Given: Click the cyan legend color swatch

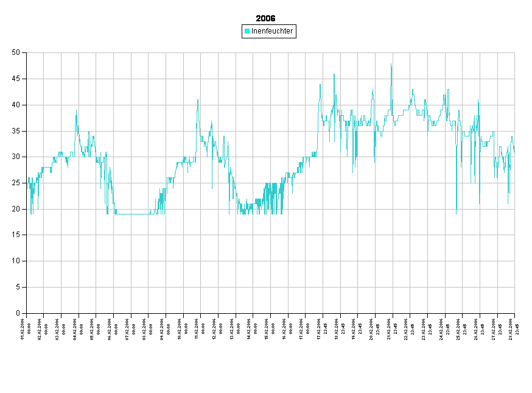Looking at the screenshot, I should tap(247, 31).
